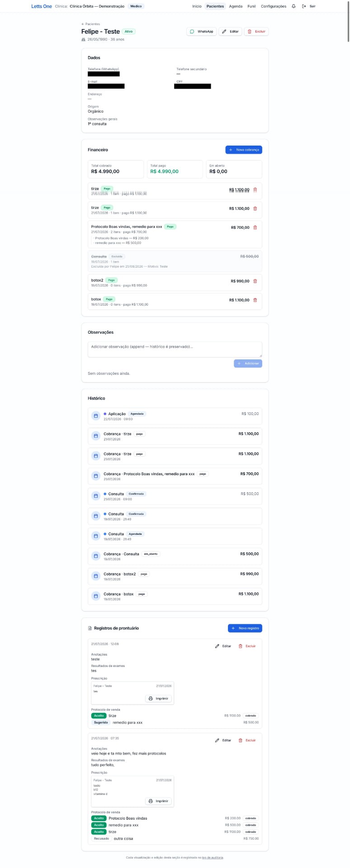Print the 21/07/2026 12:08 record's prescription with Imprimir

coord(158,698)
